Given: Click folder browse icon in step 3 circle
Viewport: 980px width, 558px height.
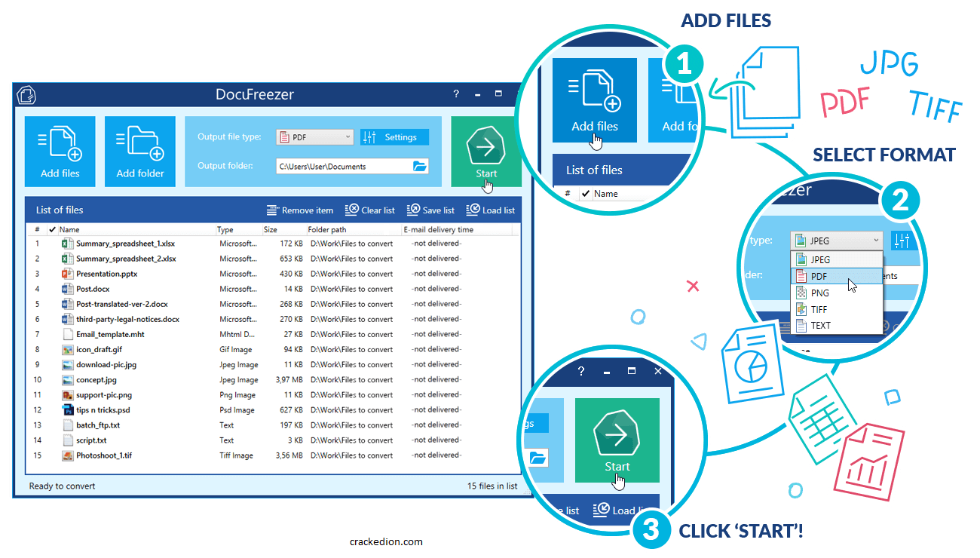Looking at the screenshot, I should 537,457.
